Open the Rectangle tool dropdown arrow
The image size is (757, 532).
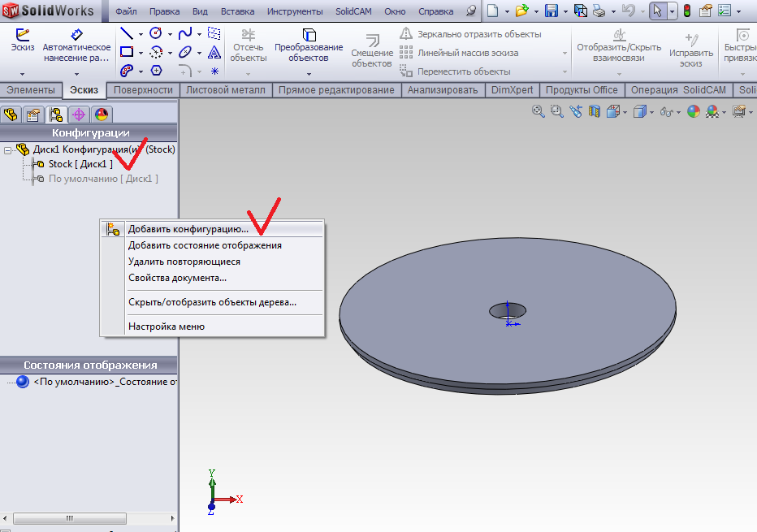(141, 53)
